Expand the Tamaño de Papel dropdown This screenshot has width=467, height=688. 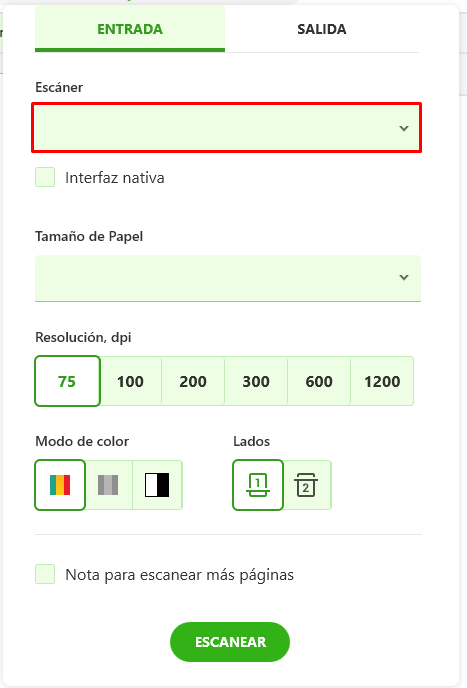pyautogui.click(x=228, y=278)
